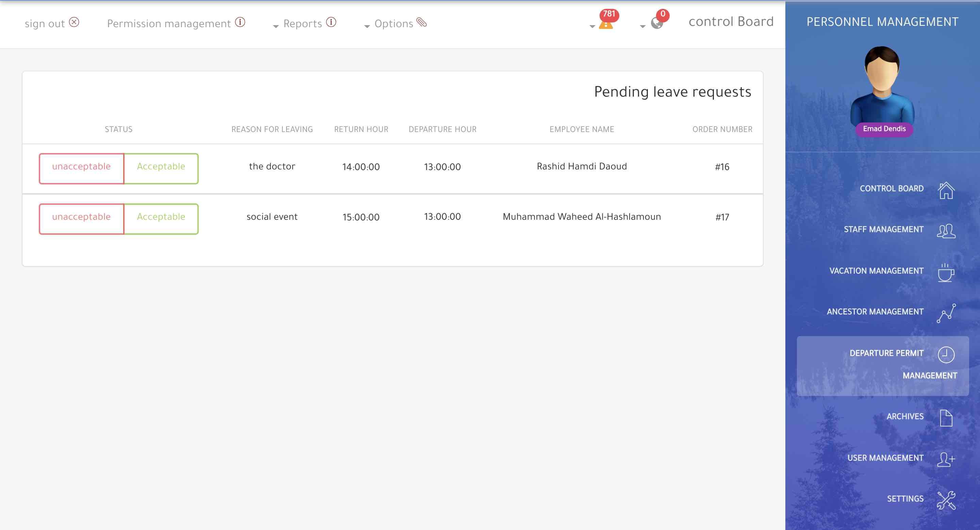
Task: Click the sign out link
Action: pyautogui.click(x=45, y=23)
